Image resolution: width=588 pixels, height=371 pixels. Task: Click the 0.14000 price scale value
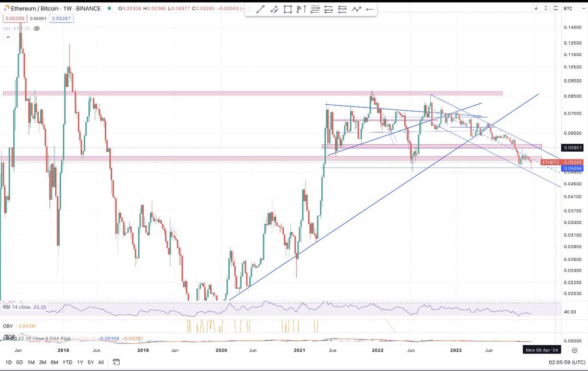[x=573, y=28]
